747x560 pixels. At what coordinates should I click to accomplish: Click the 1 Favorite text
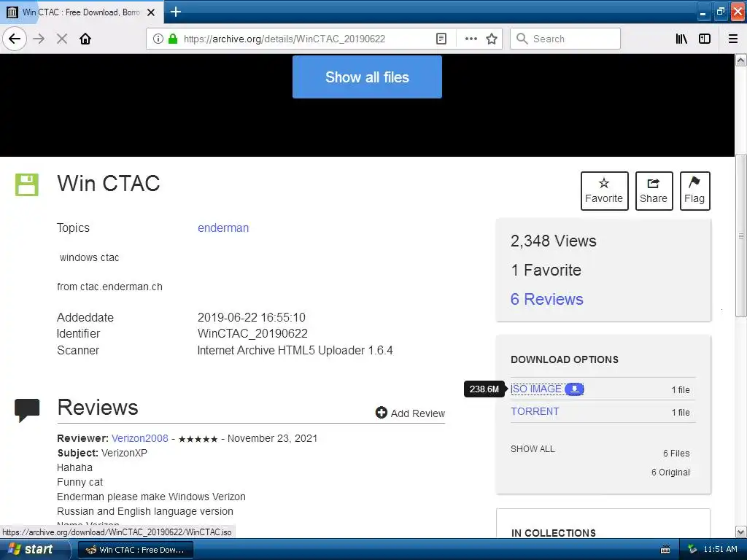click(546, 270)
